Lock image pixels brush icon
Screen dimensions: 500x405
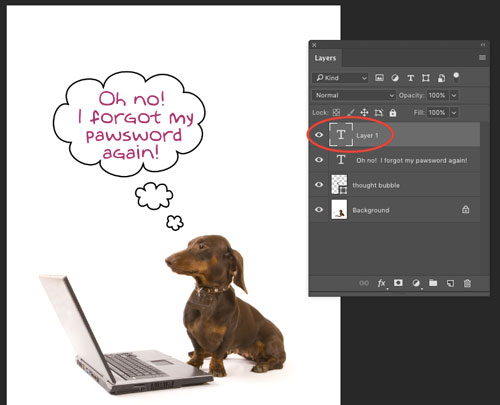[x=351, y=113]
